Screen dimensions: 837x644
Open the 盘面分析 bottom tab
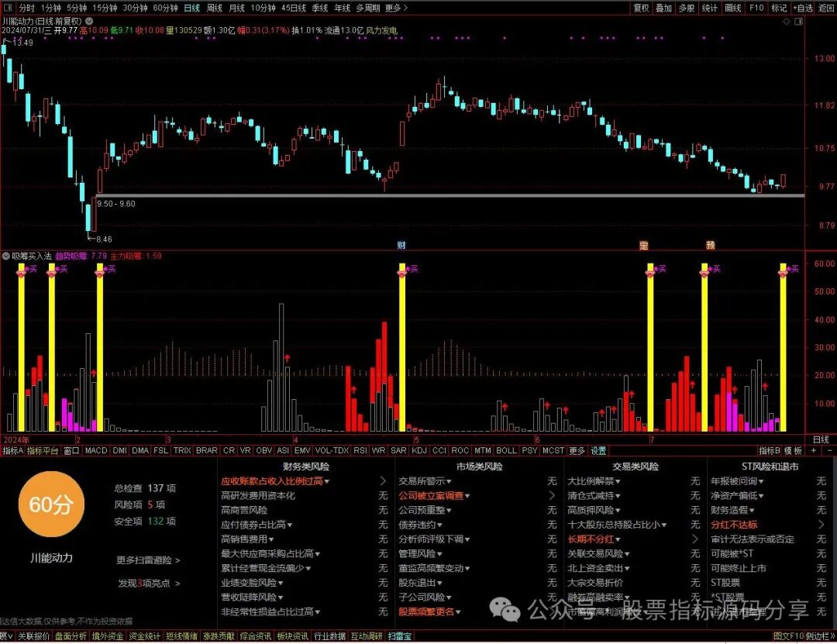[71, 636]
